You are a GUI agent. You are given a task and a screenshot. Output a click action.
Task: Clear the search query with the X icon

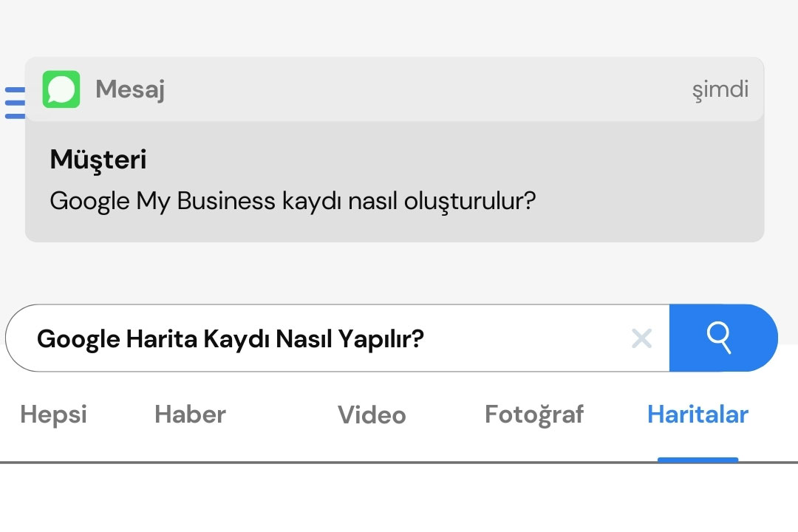641,338
